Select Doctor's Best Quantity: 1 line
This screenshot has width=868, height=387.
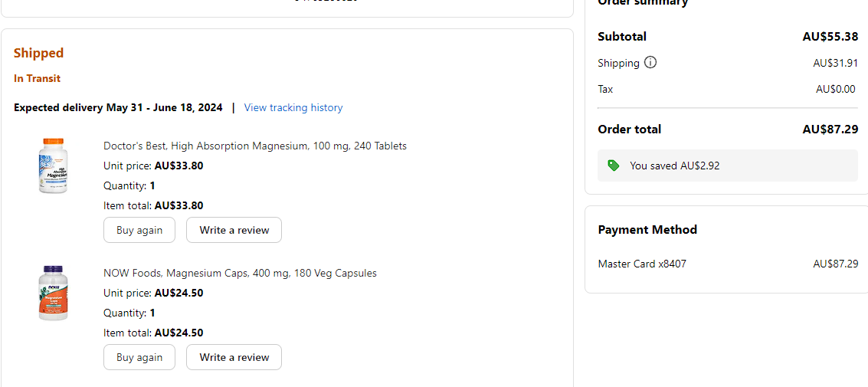click(129, 185)
